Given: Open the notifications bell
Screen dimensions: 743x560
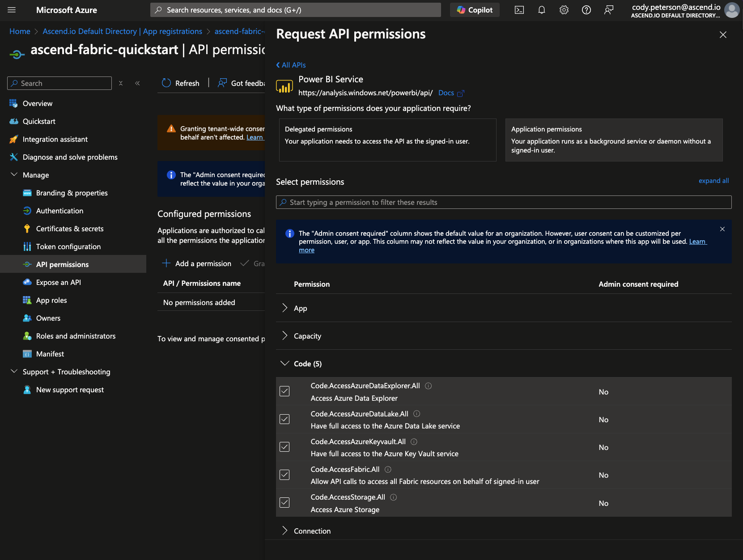Looking at the screenshot, I should (541, 10).
